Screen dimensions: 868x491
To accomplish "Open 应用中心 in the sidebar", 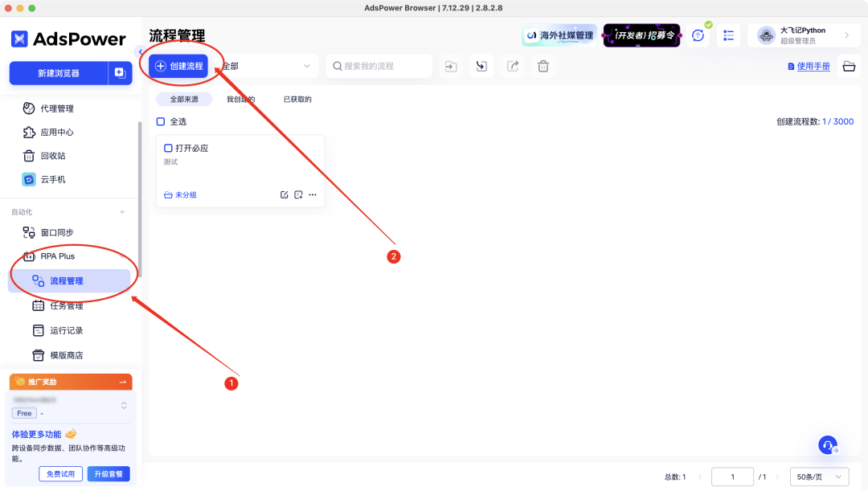I will point(56,133).
